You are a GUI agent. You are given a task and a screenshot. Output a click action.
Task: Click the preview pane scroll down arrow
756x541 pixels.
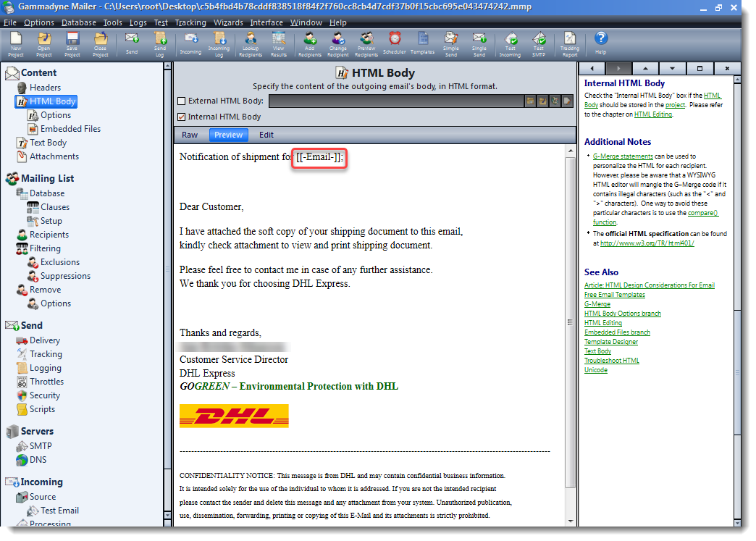coord(571,521)
